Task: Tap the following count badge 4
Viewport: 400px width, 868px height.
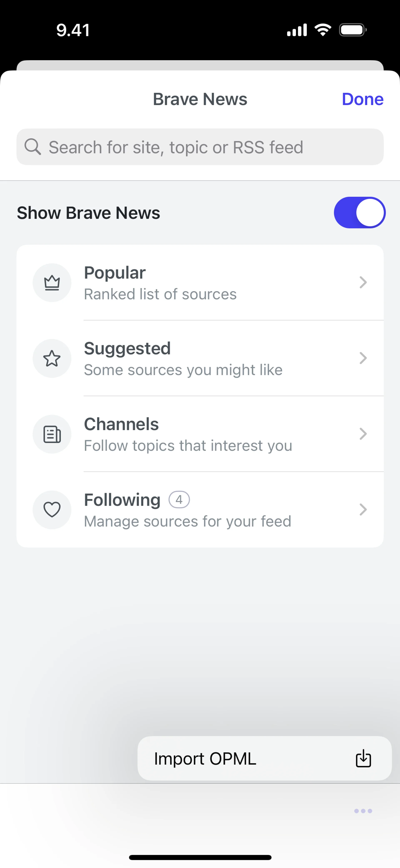Action: [179, 499]
